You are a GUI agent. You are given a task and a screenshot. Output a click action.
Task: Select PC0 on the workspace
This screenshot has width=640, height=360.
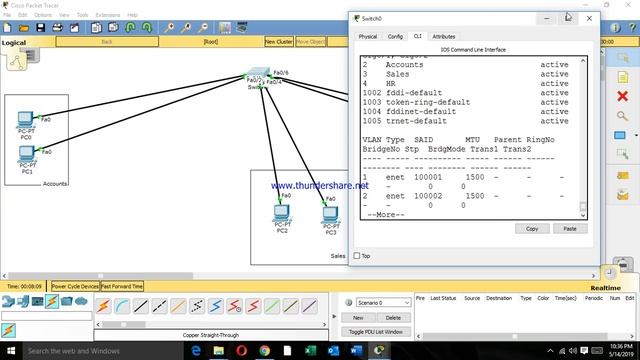[x=25, y=120]
